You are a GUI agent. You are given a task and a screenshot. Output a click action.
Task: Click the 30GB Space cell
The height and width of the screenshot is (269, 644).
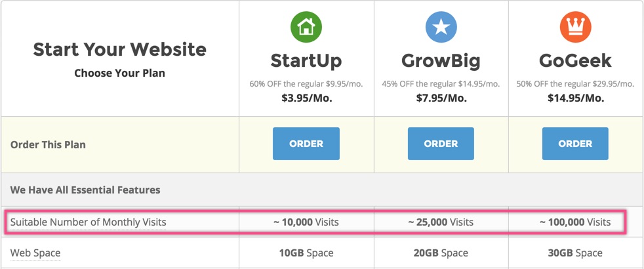click(x=575, y=253)
